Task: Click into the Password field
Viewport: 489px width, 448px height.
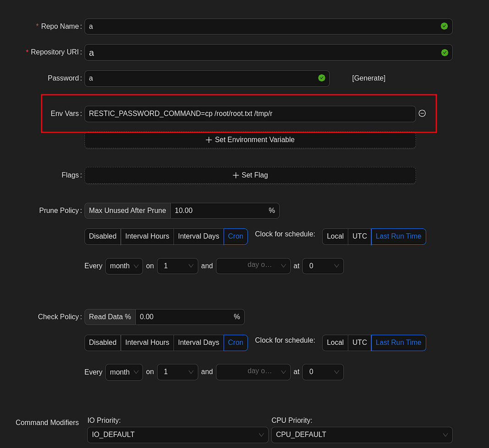Action: [207, 78]
